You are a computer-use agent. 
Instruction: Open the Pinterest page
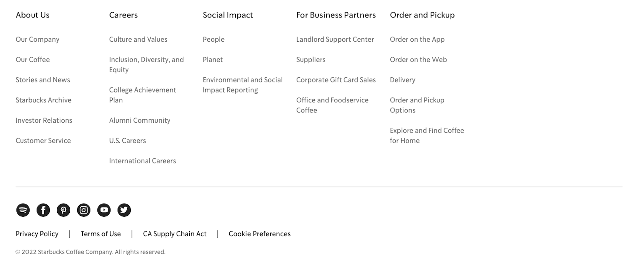[x=64, y=210]
